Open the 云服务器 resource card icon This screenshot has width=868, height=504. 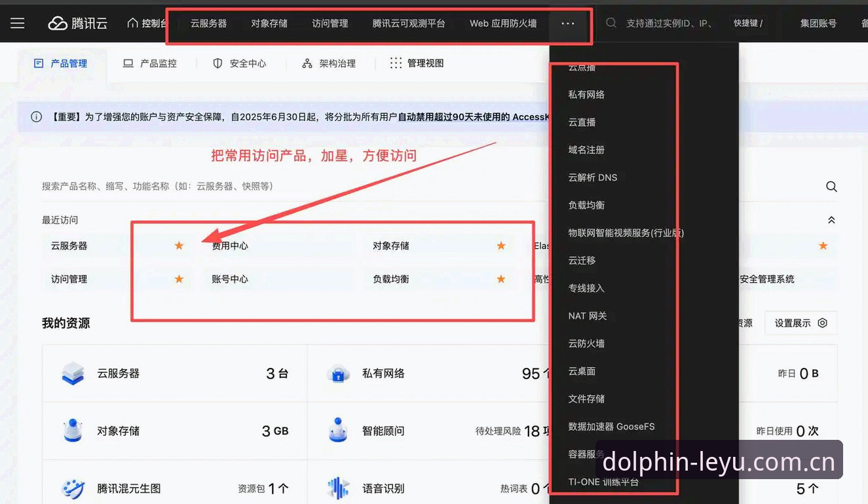point(73,374)
